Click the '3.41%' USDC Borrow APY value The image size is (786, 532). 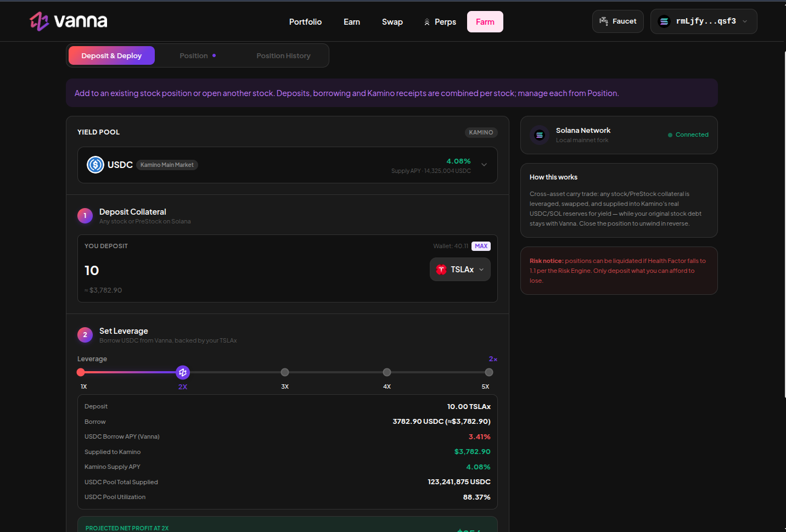[480, 437]
